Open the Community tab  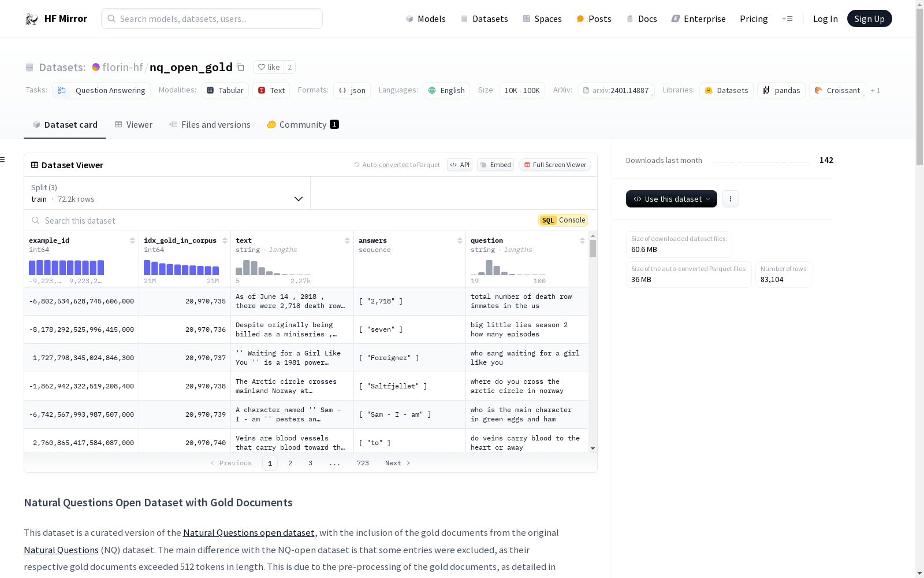303,125
